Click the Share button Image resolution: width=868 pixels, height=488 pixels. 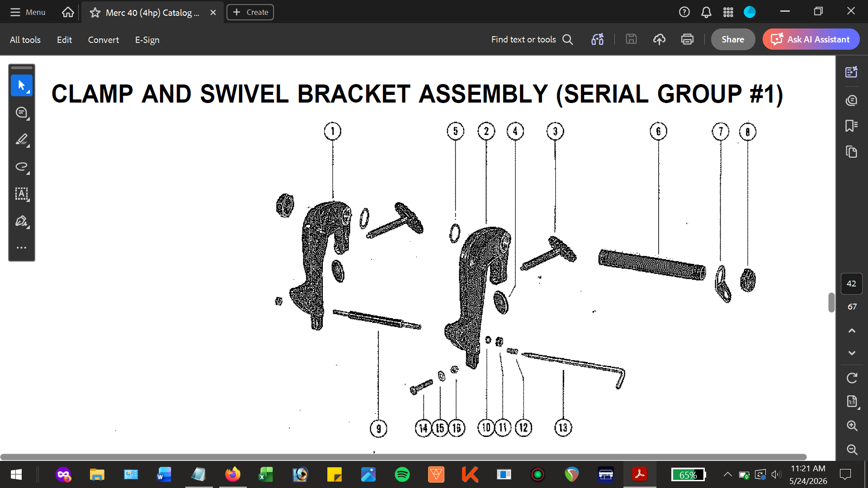733,39
